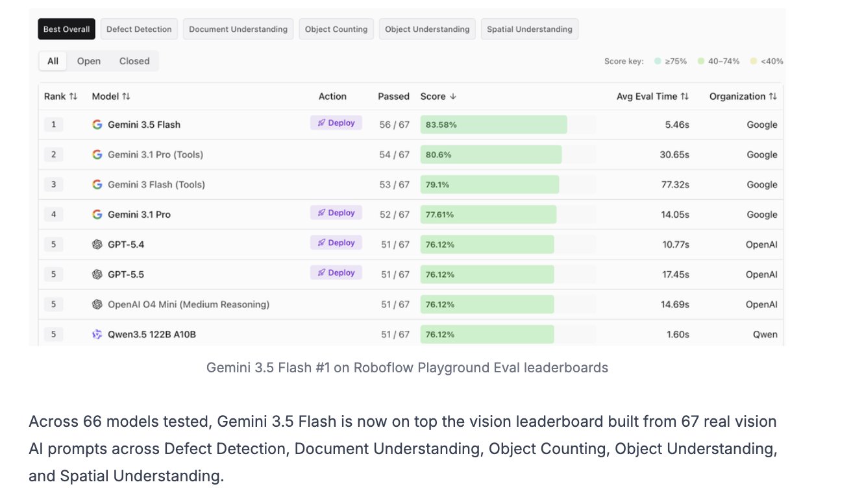Click the "56 / 67" passed value
Screen dimensions: 851x504
tap(395, 125)
